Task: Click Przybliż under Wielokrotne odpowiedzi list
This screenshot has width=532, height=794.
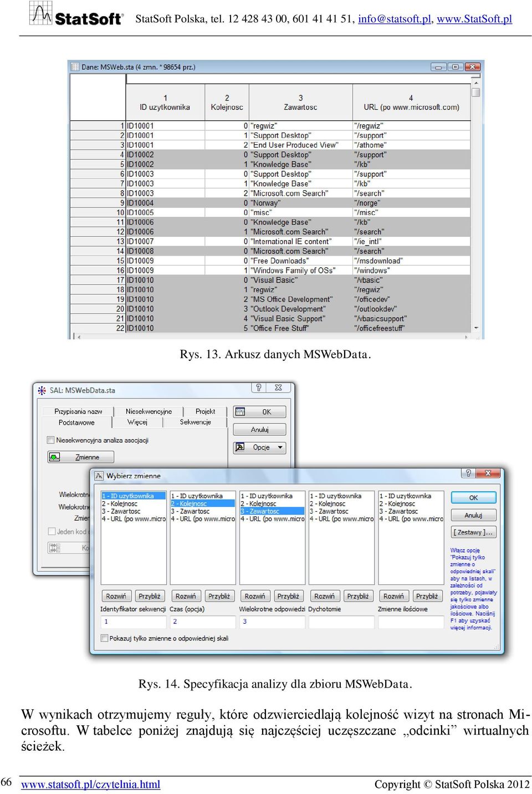Action: tap(288, 597)
